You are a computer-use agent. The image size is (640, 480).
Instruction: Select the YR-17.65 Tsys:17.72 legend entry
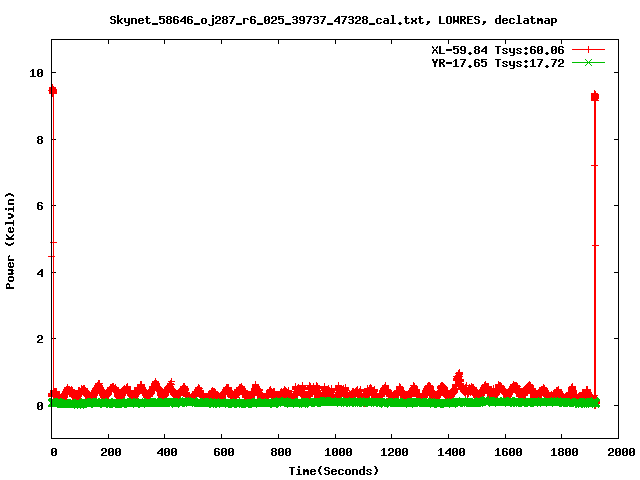click(498, 63)
